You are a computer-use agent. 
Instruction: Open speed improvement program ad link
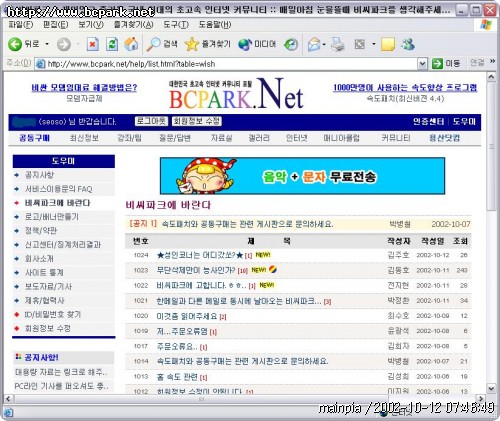coord(405,88)
